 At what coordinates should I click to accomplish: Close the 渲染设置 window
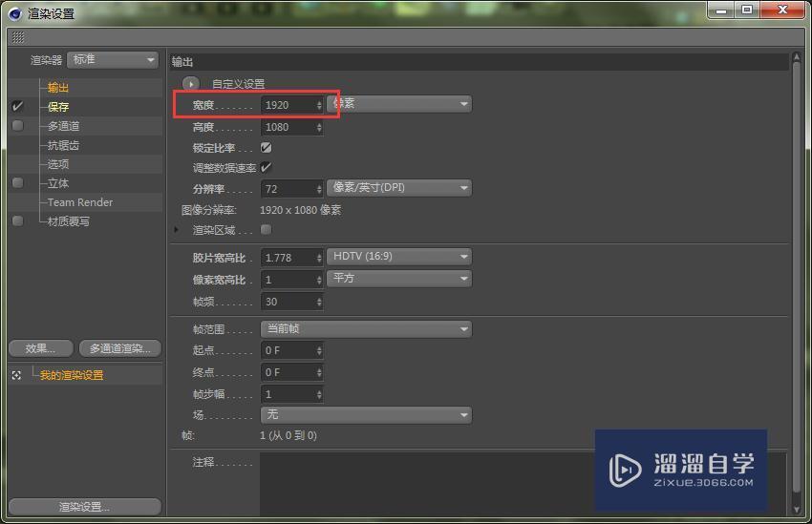[783, 10]
